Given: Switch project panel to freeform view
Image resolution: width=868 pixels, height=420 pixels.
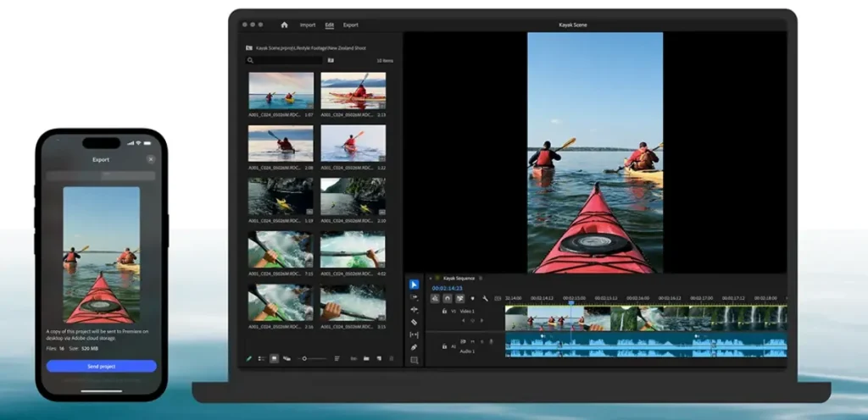Looking at the screenshot, I should tap(287, 359).
